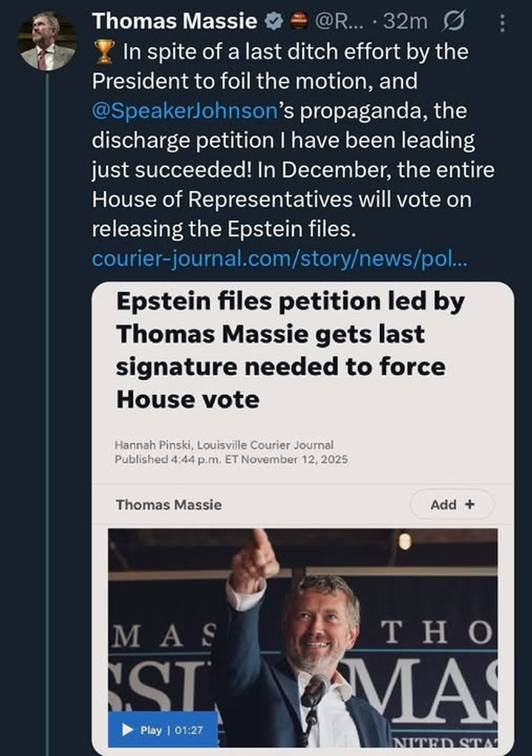532x756 pixels.
Task: Follow the courier-journal.com story link
Action: coord(280,259)
